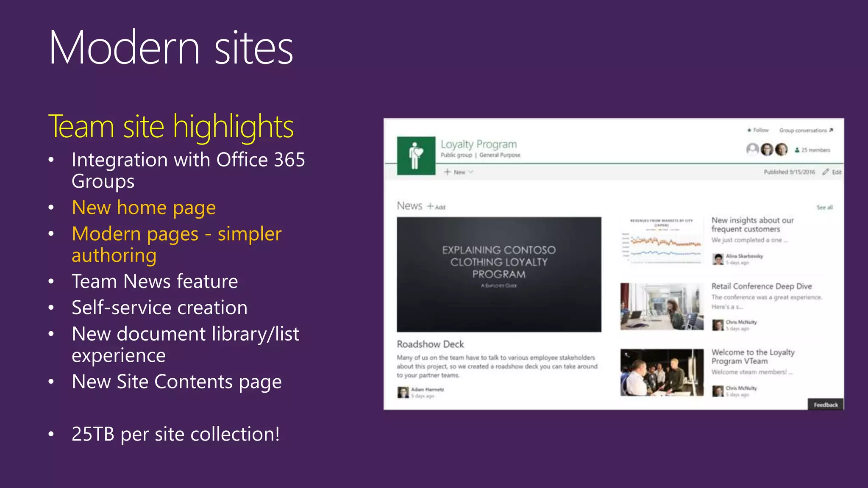Screen dimensions: 868x488
Task: Click the Published 9/15/2016 status text
Action: pos(789,172)
